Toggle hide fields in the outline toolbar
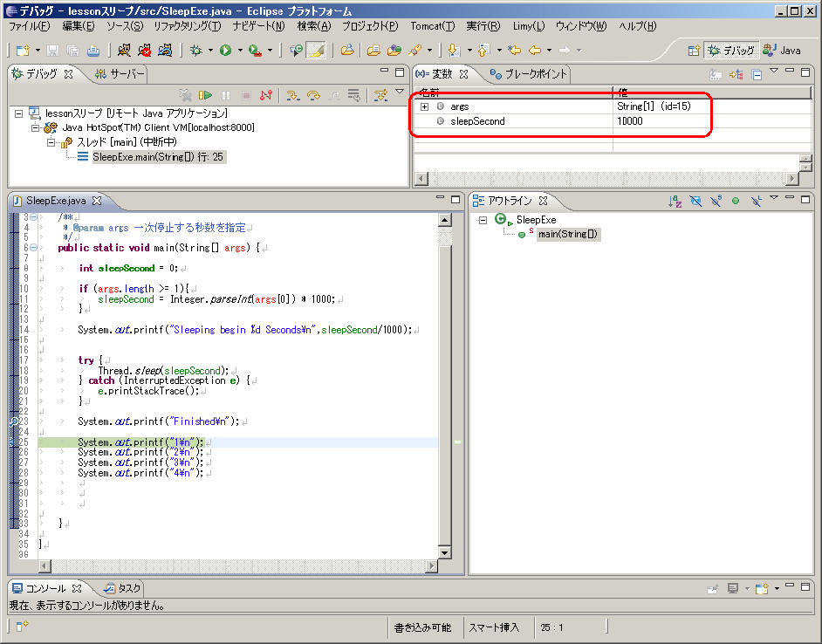This screenshot has height=644, width=822. coord(695,202)
